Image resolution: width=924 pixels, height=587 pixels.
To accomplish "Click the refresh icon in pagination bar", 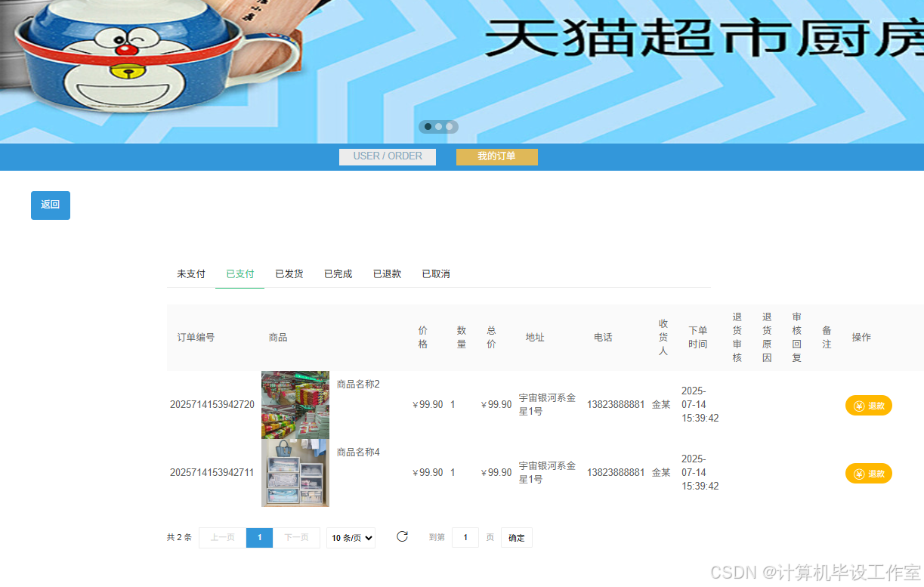I will point(402,536).
